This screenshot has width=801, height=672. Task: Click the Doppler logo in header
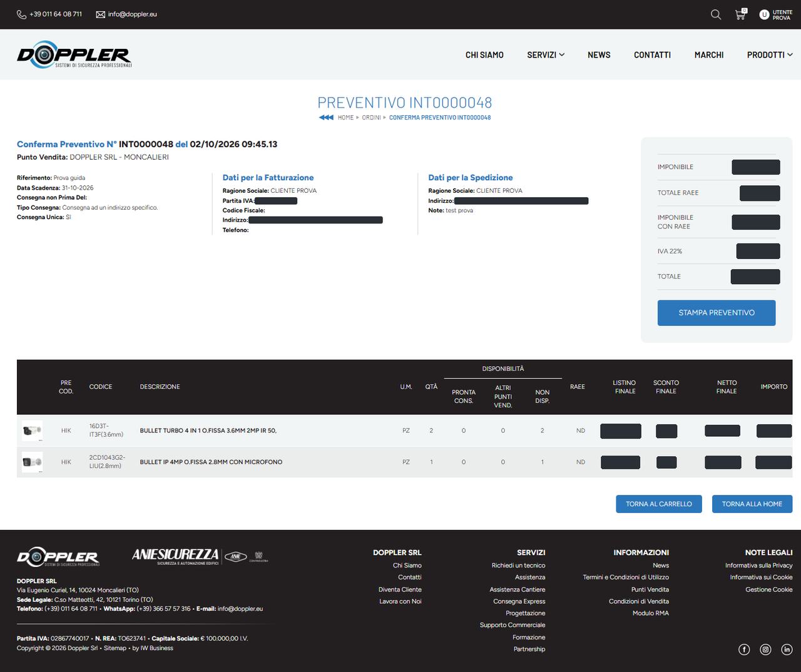point(74,54)
